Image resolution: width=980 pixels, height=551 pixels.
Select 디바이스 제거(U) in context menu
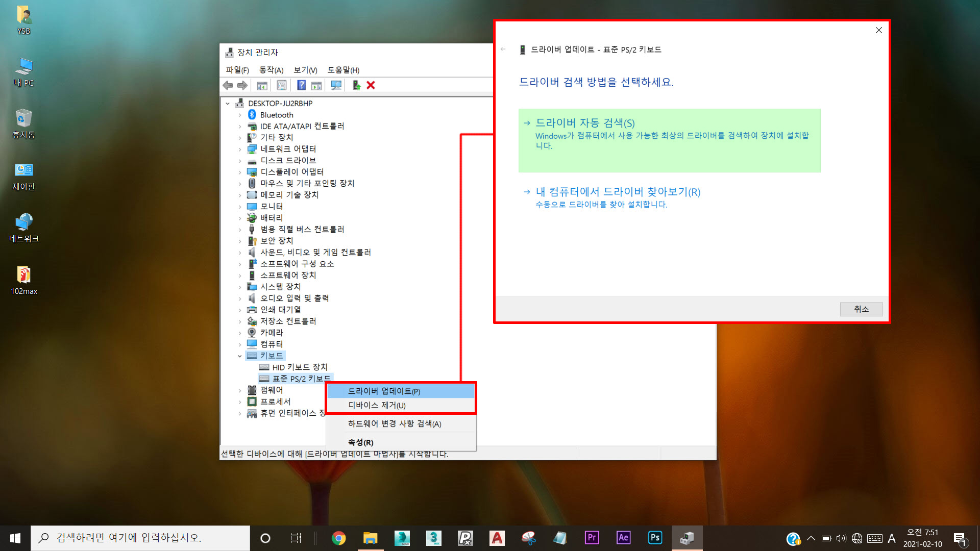(x=377, y=406)
